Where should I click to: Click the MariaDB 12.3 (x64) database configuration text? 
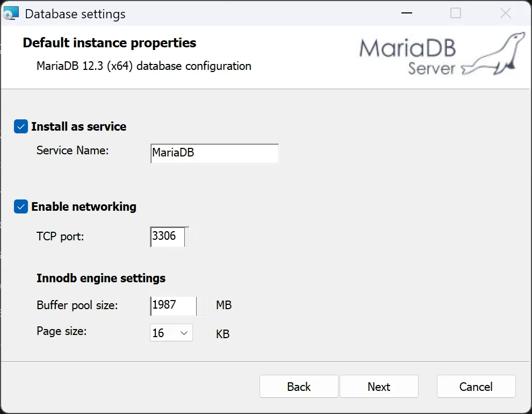click(144, 66)
